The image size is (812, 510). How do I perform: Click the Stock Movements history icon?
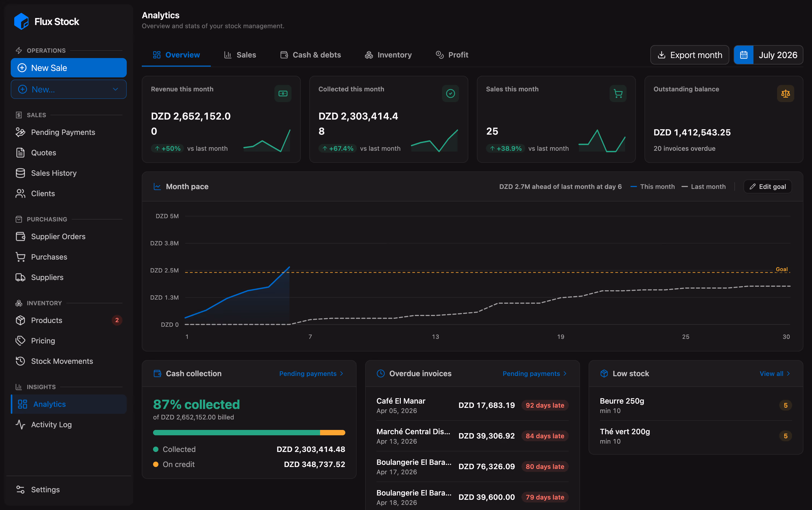coord(21,361)
